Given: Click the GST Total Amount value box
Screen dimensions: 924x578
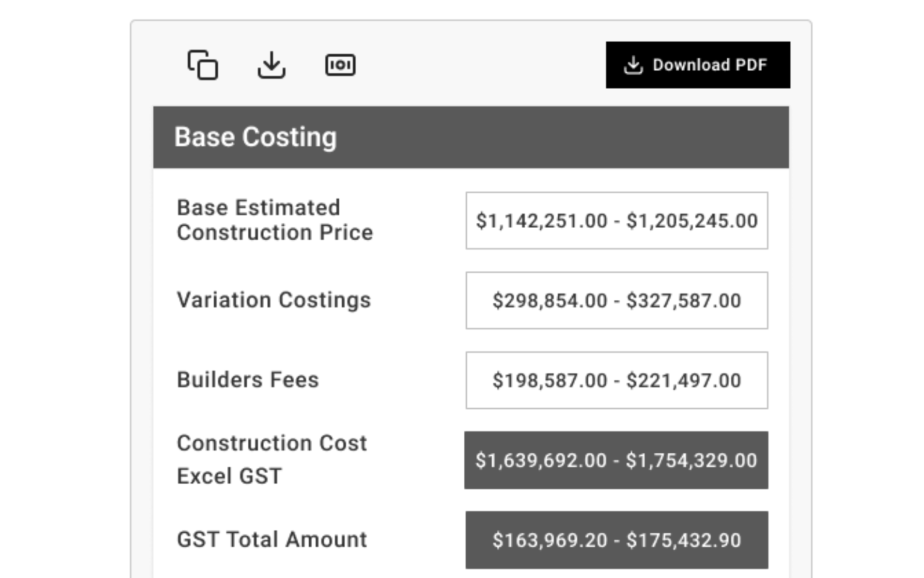Looking at the screenshot, I should 617,540.
